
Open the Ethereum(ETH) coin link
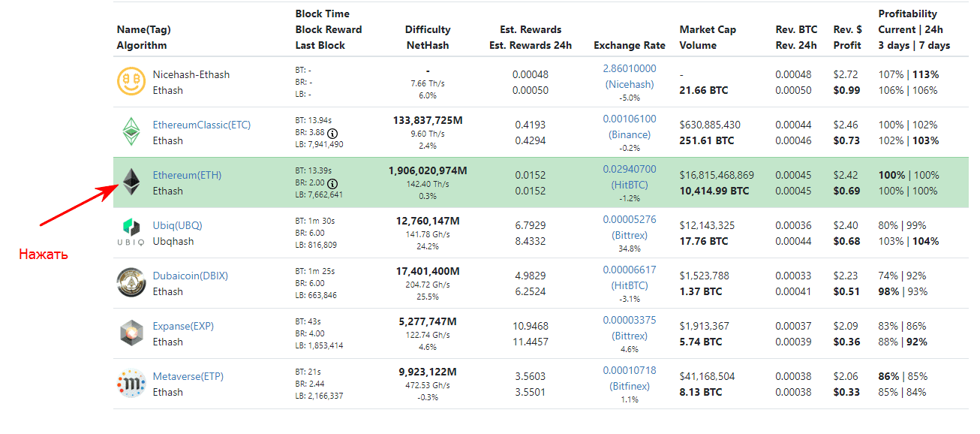click(187, 175)
